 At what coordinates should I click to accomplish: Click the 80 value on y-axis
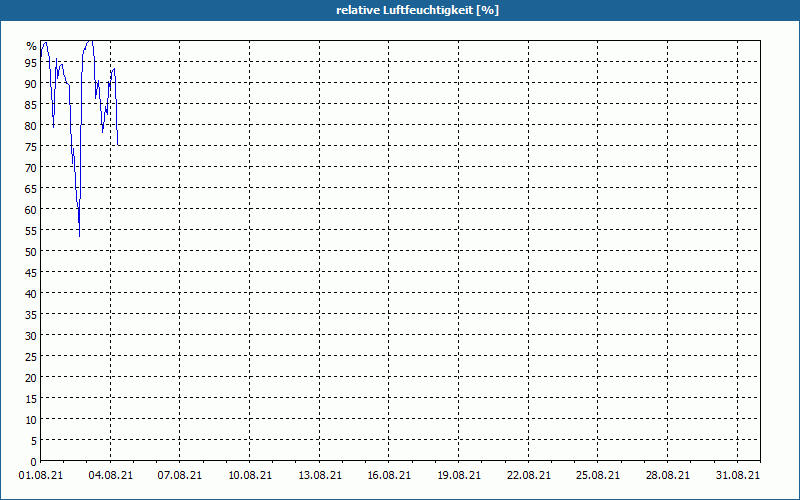[x=31, y=126]
